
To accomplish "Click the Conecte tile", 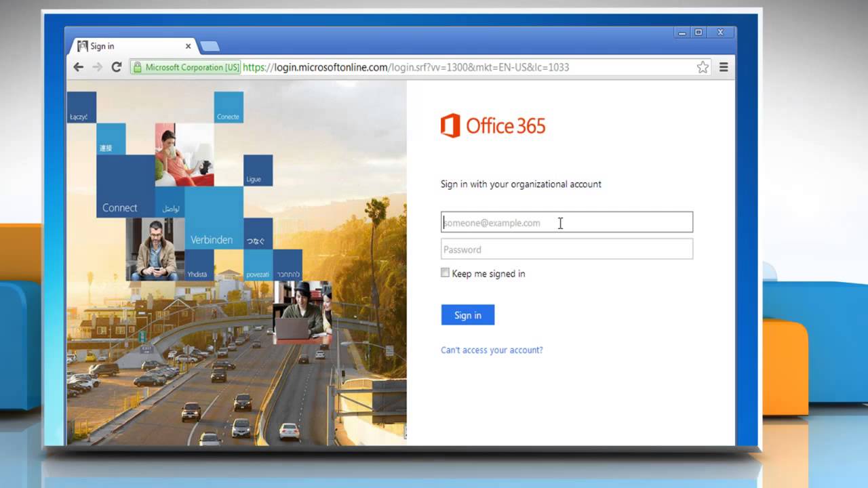I will point(229,107).
